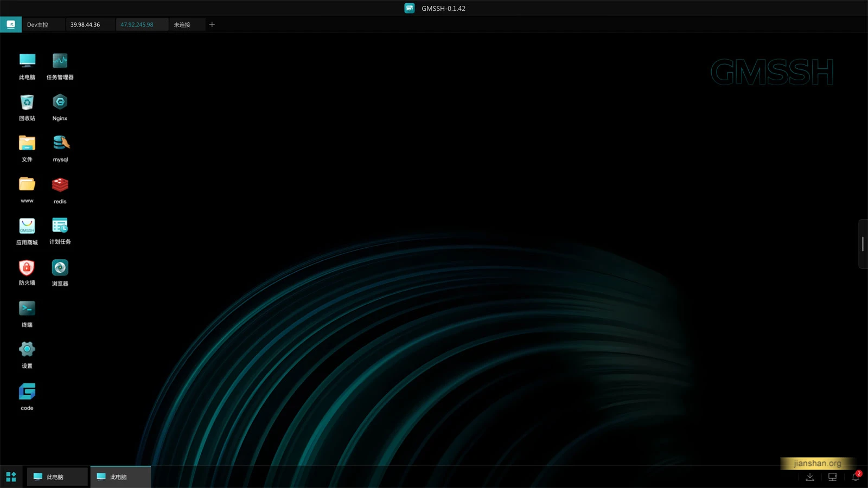This screenshot has width=868, height=488.
Task: Open the 设置 settings gear icon
Action: pyautogui.click(x=27, y=355)
